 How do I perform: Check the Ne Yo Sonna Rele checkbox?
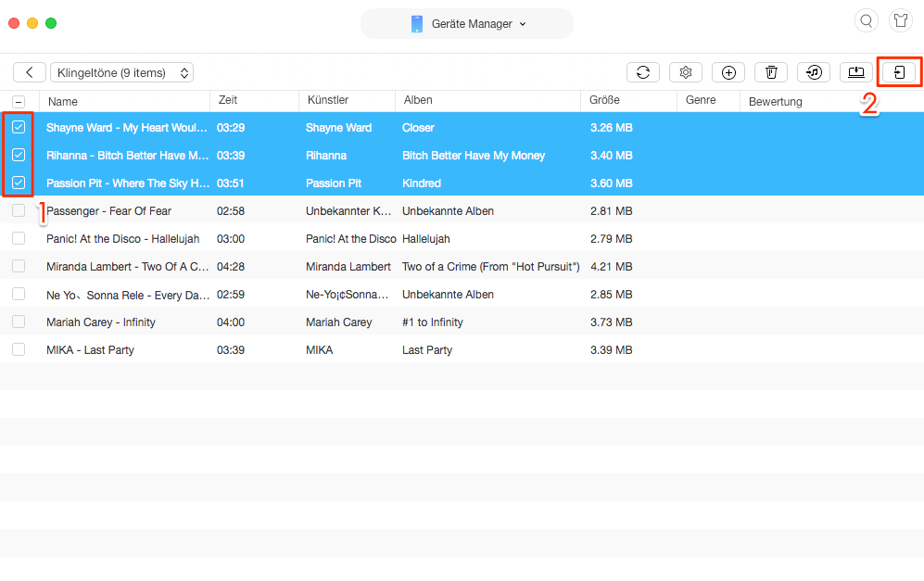(x=19, y=294)
